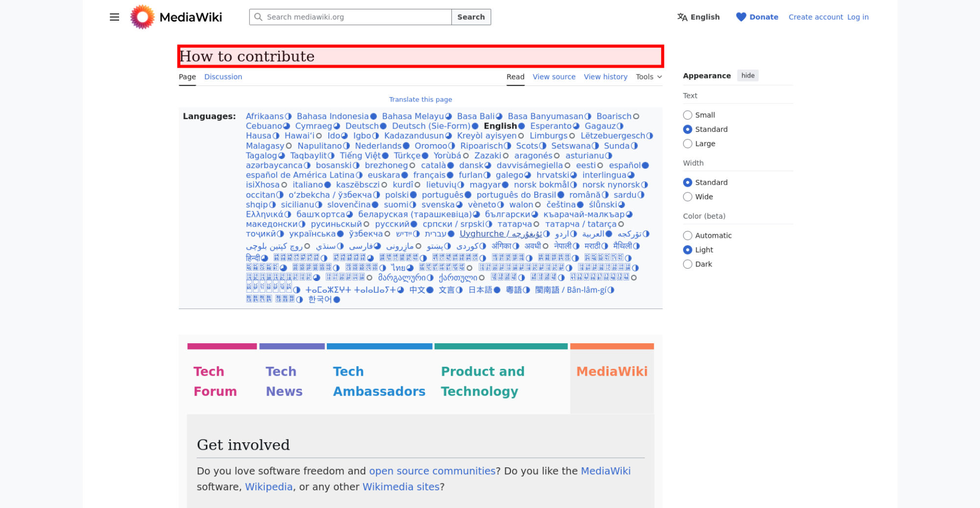Viewport: 980px width, 508px height.
Task: Click the language translate icon
Action: 682,17
